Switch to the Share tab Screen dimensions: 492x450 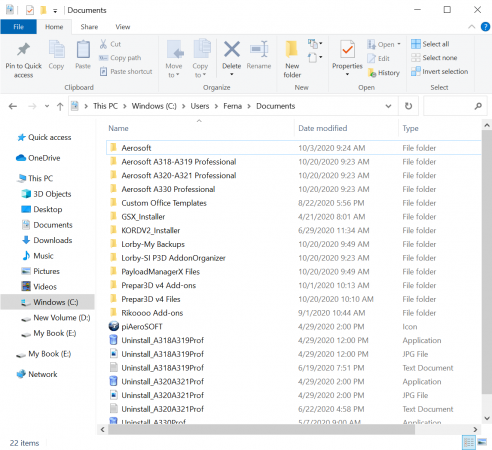pyautogui.click(x=89, y=27)
